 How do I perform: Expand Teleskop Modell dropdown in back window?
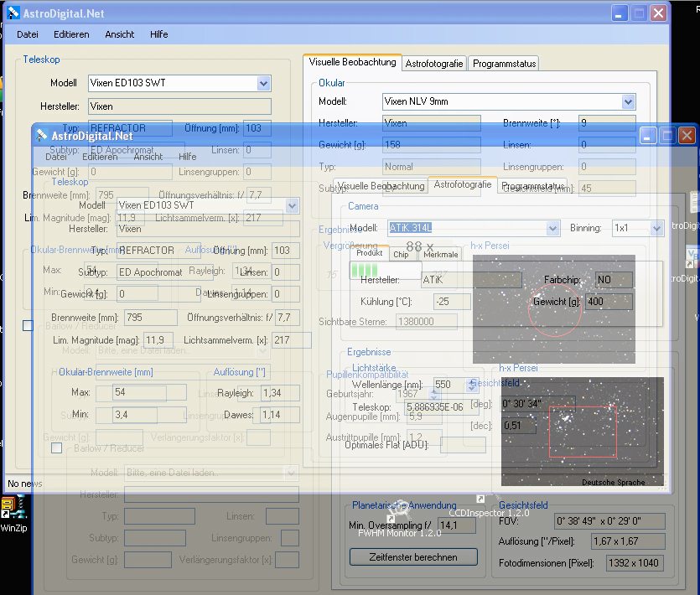pos(263,84)
